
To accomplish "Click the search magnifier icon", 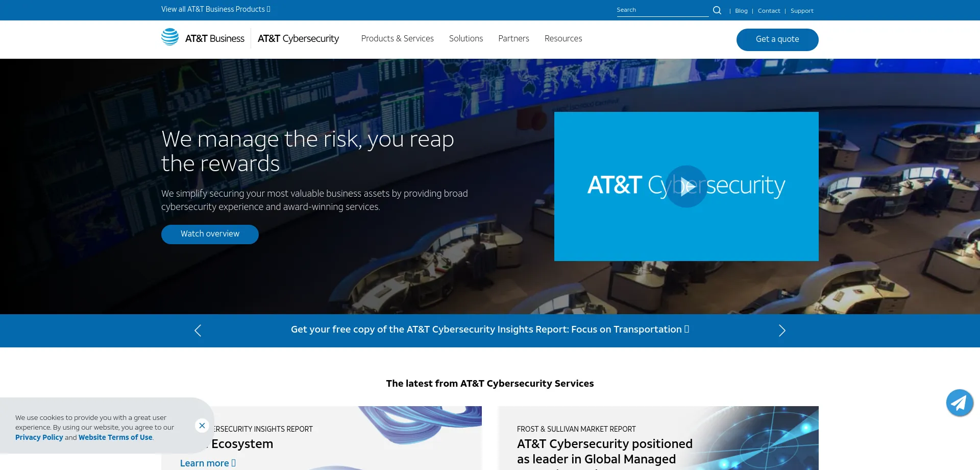I will coord(717,10).
